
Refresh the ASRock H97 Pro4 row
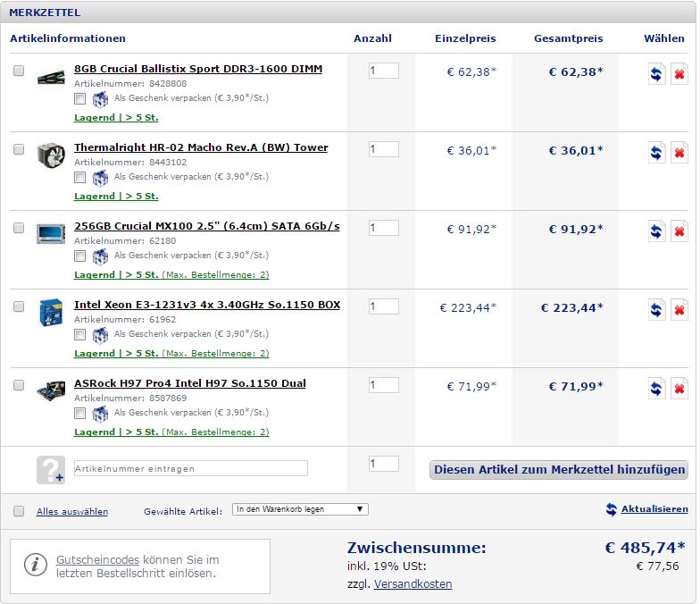[x=656, y=388]
